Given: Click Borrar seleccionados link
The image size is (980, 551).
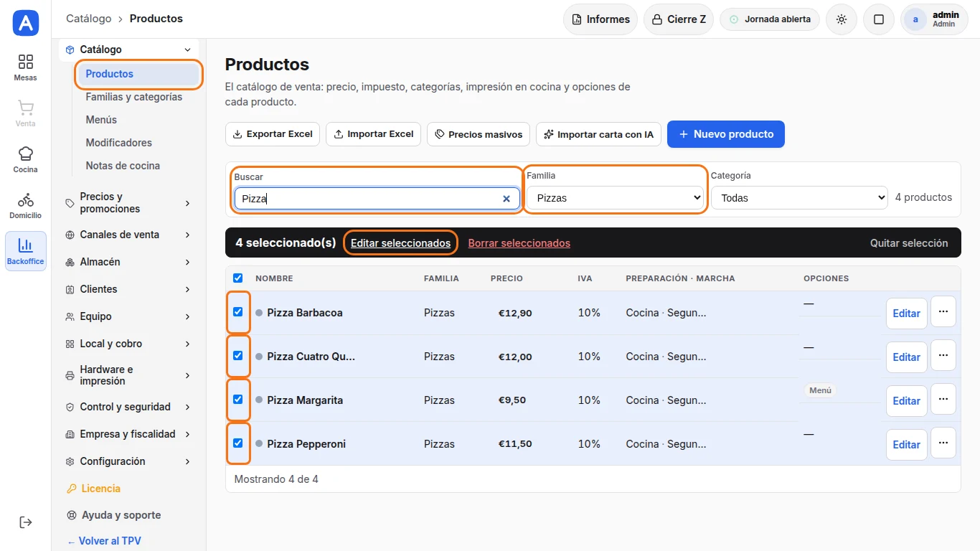Looking at the screenshot, I should [519, 243].
